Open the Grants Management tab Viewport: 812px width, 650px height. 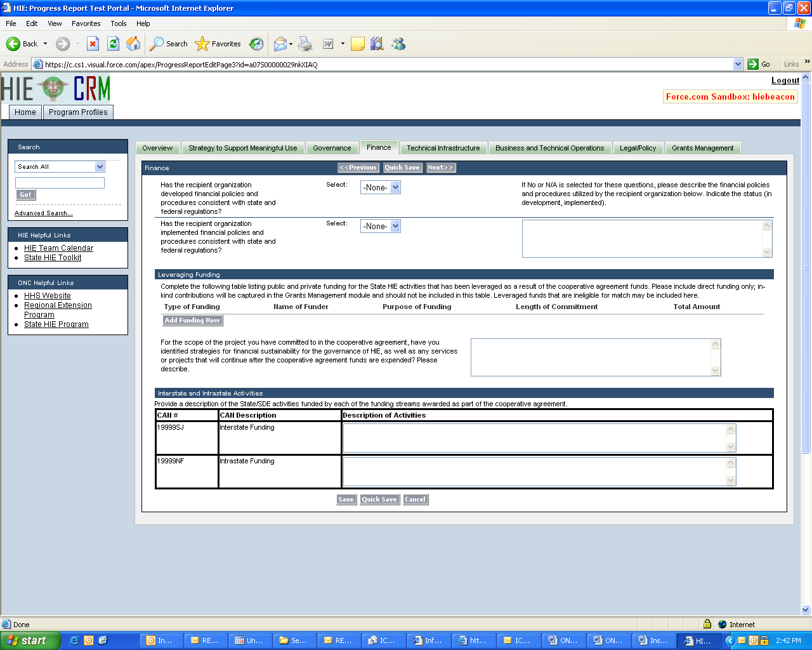(x=702, y=148)
